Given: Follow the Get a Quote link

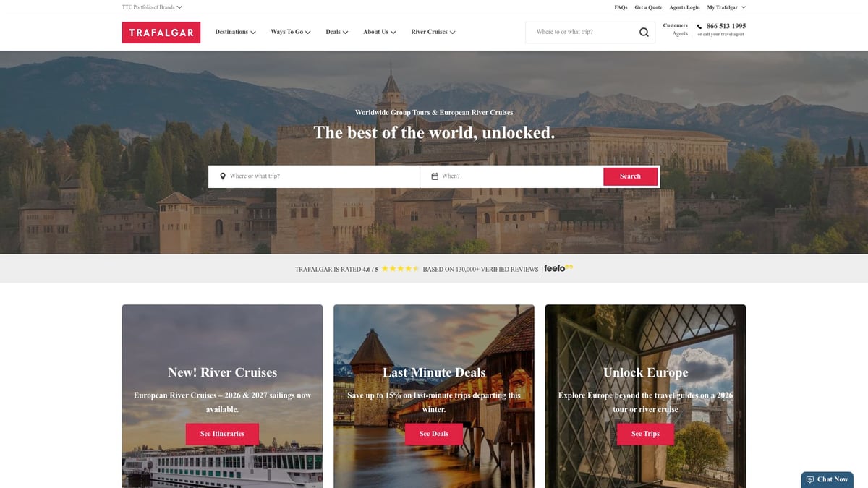Looking at the screenshot, I should coord(648,7).
